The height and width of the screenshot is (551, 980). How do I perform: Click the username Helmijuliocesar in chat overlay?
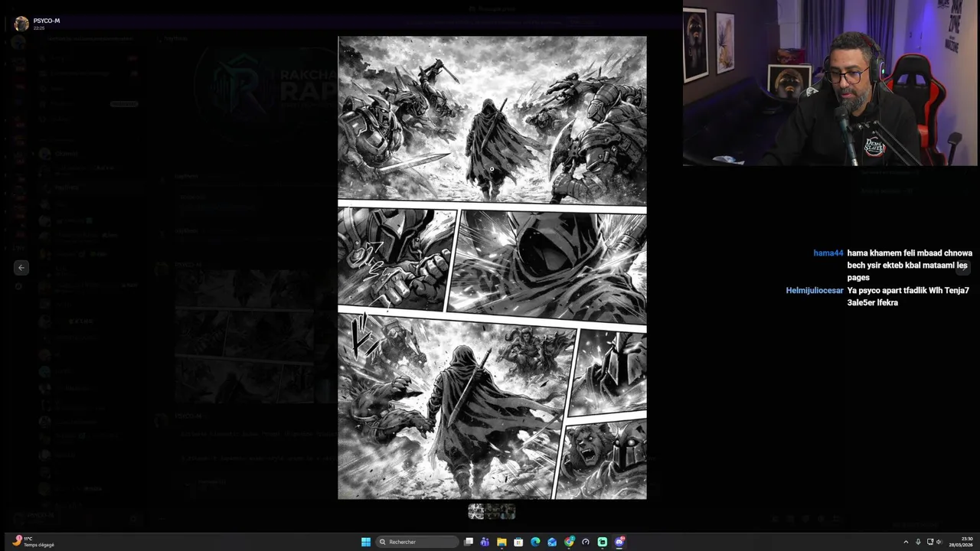[x=815, y=291]
